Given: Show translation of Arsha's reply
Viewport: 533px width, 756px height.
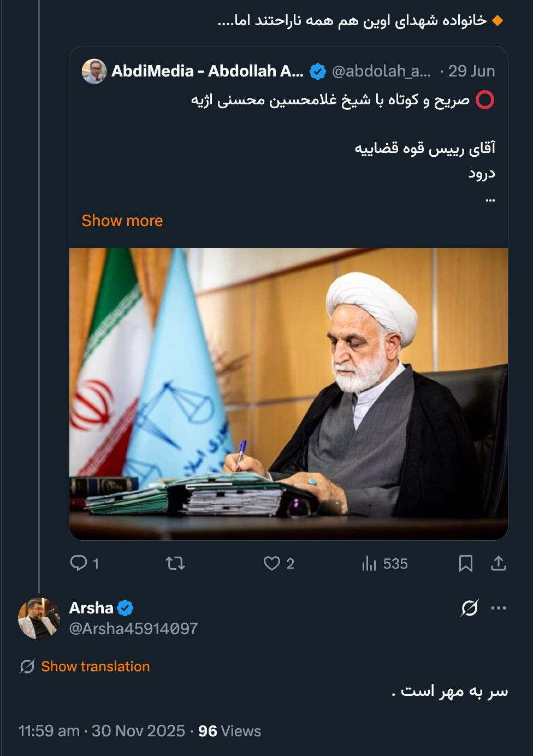Looking at the screenshot, I should click(94, 666).
